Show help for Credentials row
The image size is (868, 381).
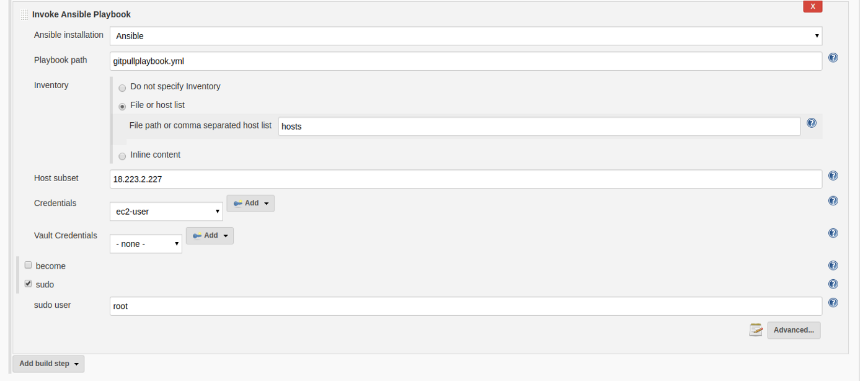(x=833, y=200)
